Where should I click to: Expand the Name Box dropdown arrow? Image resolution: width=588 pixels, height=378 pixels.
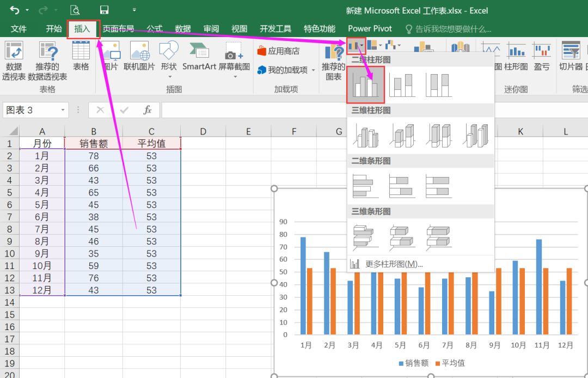point(63,110)
